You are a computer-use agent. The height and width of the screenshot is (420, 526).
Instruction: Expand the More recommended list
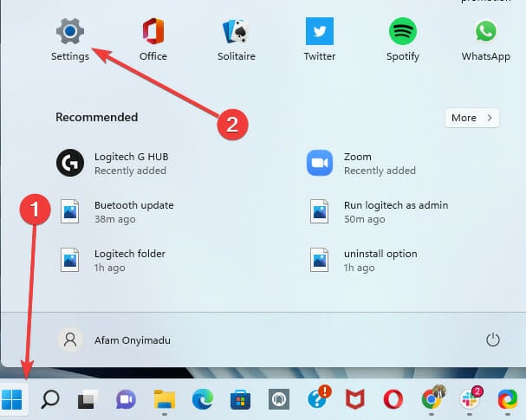tap(472, 118)
